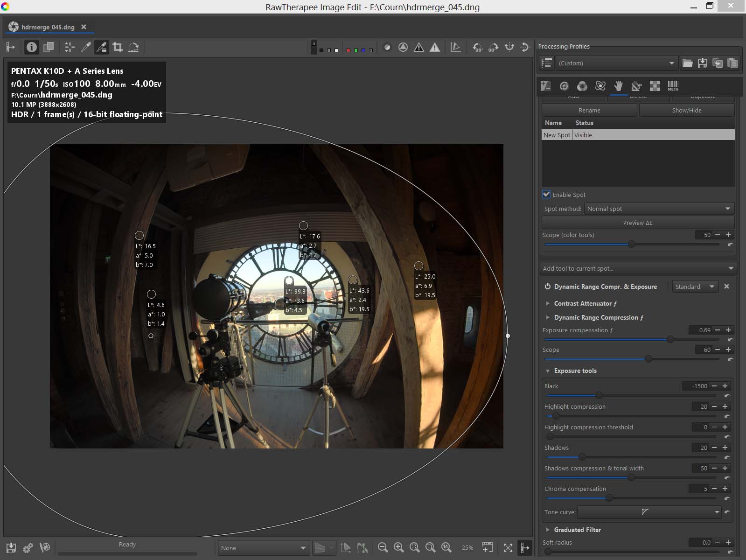
Task: Open the Metadata tab icon
Action: [673, 86]
